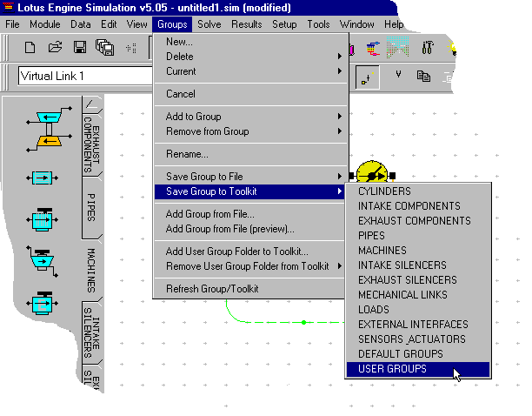
Task: Open the Tools menu
Action: pyautogui.click(x=318, y=24)
